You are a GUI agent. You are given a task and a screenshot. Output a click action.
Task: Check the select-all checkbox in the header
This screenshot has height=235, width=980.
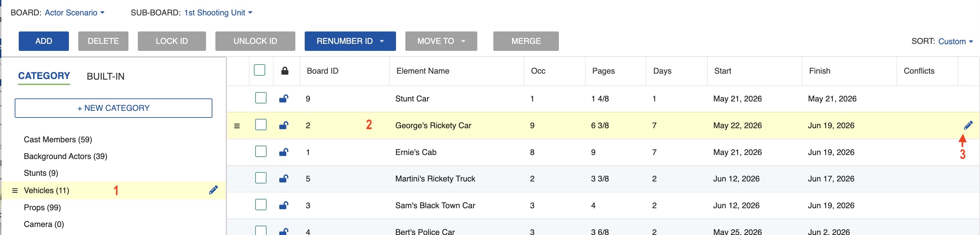pos(260,70)
